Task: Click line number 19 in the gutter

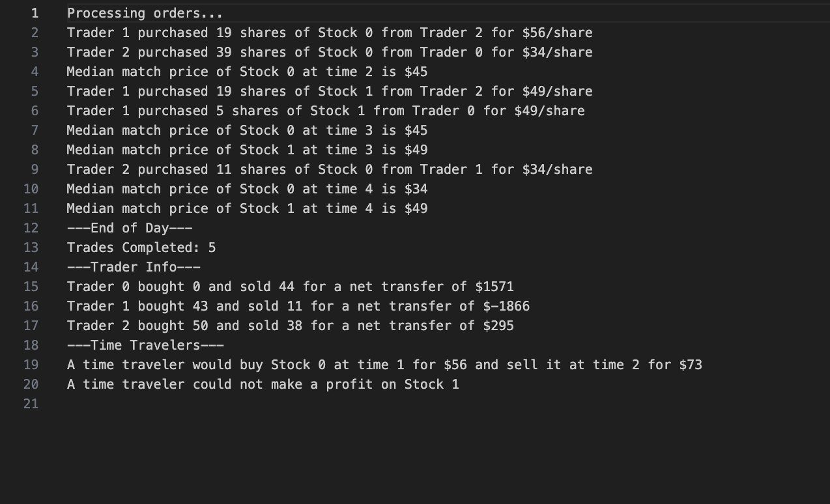Action: tap(31, 365)
